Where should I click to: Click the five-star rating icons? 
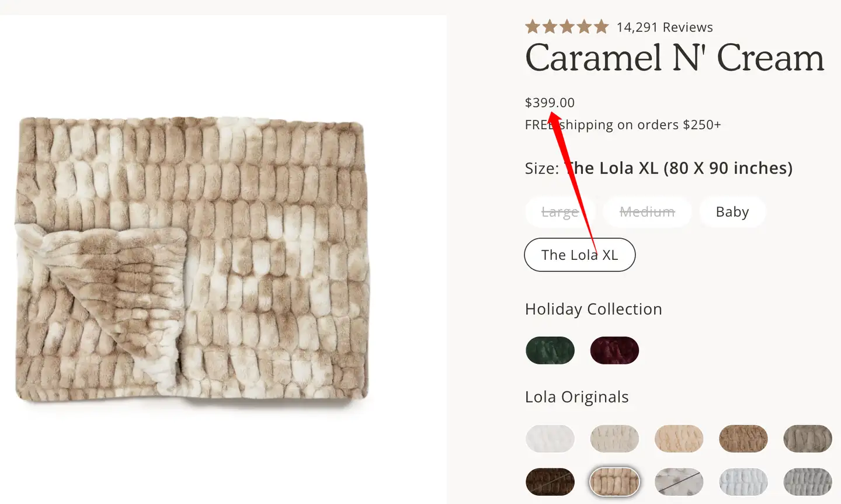tap(567, 27)
